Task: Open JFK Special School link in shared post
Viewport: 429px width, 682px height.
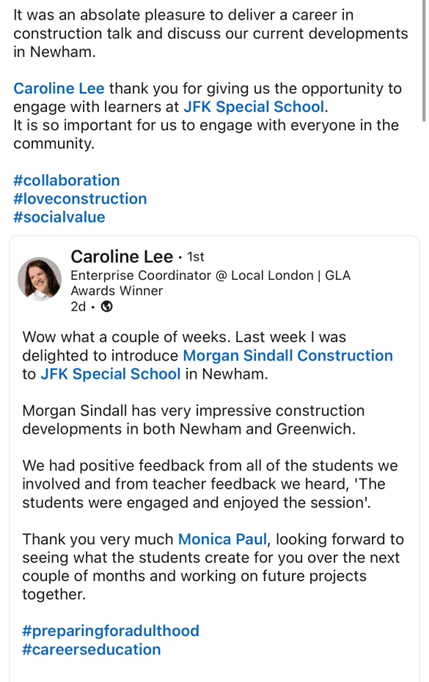Action: 111,374
